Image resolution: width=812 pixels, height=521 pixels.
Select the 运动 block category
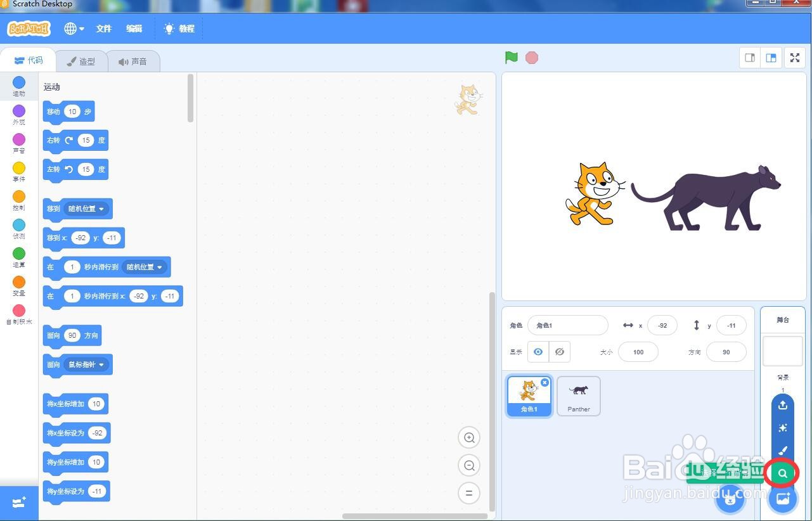click(19, 87)
